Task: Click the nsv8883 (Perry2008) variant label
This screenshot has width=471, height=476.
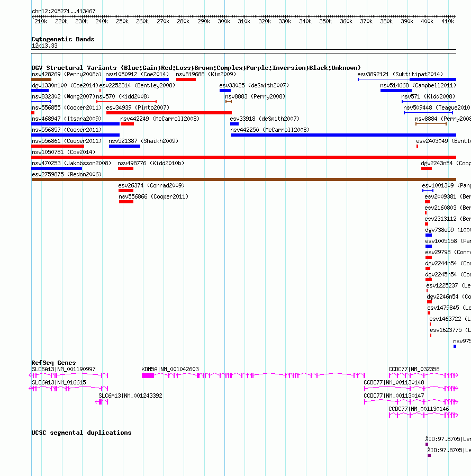Action: 255,96
